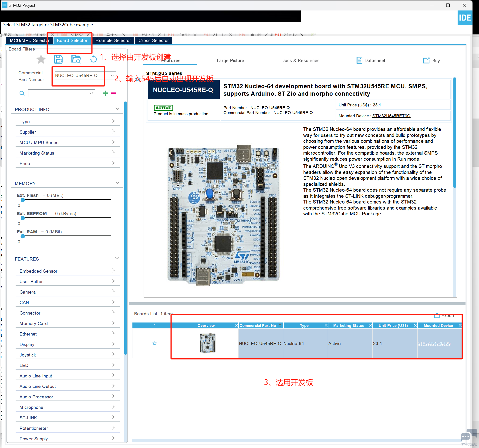Expand the Embedded Sensor filter
The width and height of the screenshot is (479, 448).
click(67, 271)
